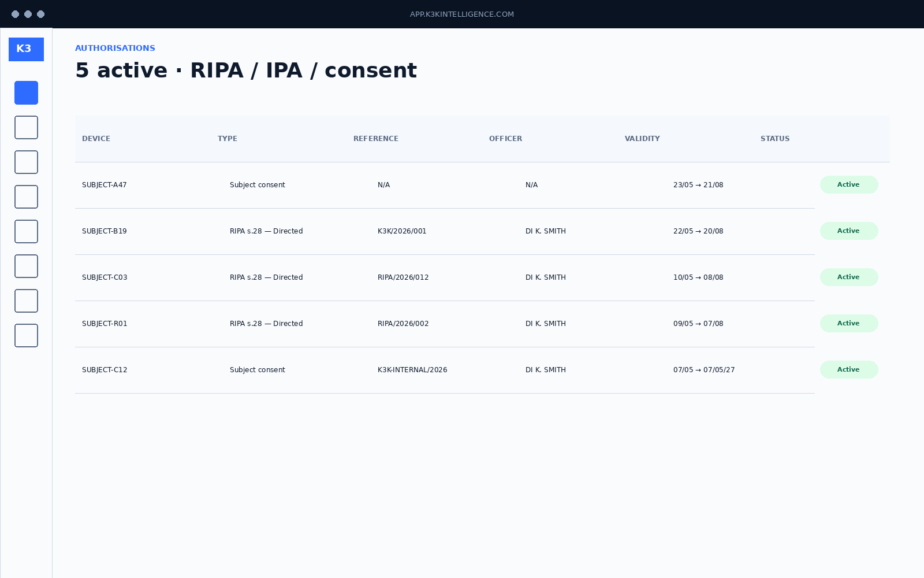
Task: Click reference K3K-INTERNAL/2026
Action: coord(412,370)
